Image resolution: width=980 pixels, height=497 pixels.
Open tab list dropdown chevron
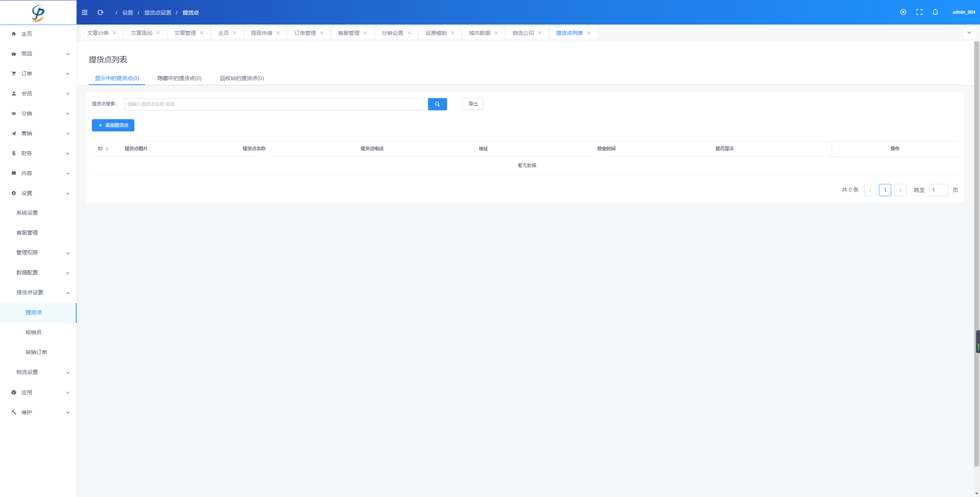(x=969, y=33)
